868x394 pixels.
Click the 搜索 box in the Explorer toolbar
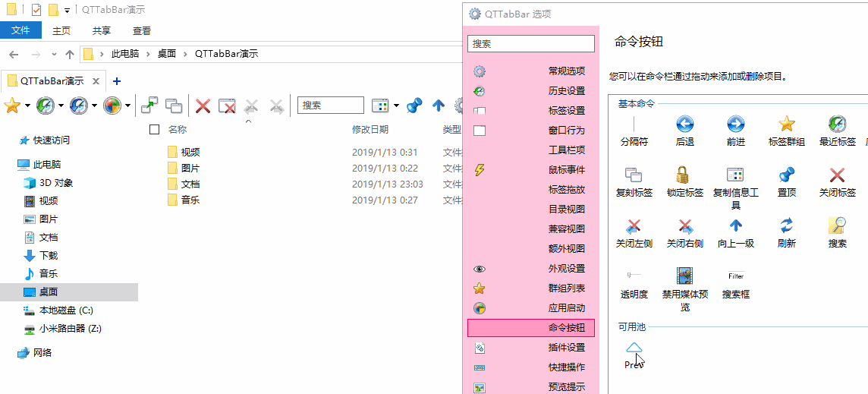click(331, 105)
